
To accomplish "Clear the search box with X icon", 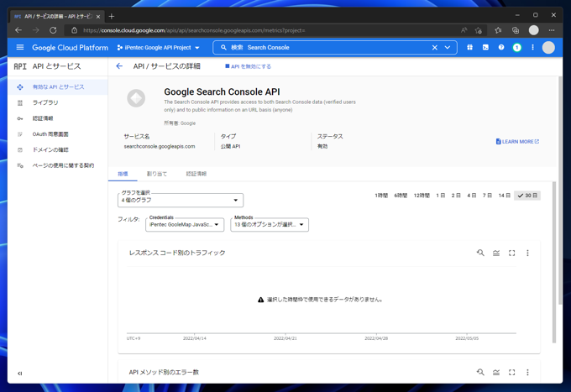I will 434,48.
